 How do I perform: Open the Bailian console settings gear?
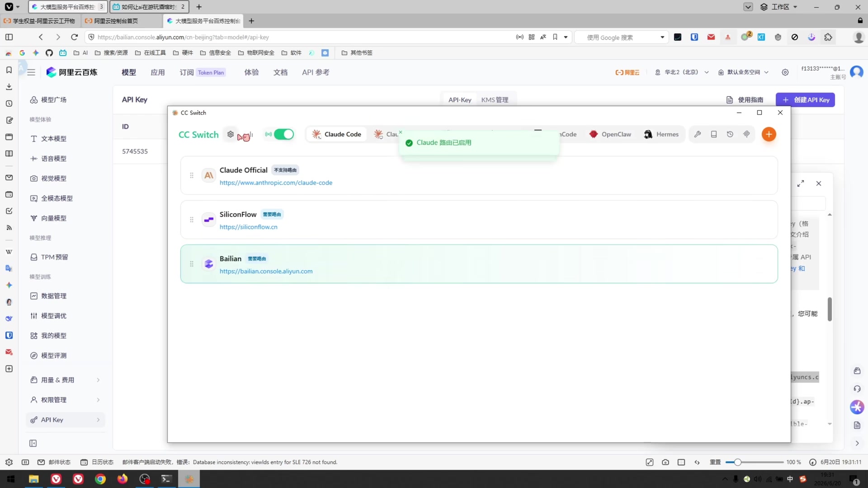click(x=785, y=72)
